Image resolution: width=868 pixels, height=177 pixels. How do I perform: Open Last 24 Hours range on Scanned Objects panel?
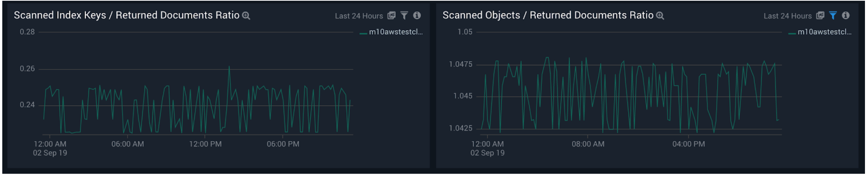pos(788,16)
